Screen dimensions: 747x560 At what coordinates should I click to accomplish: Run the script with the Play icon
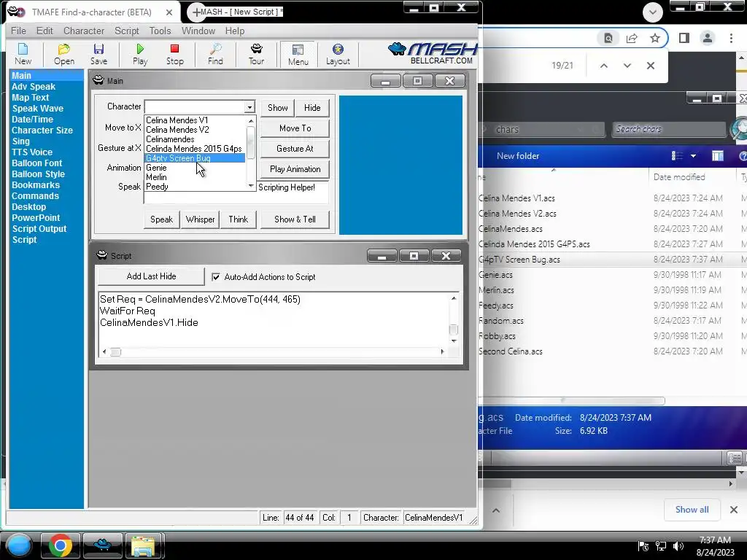point(140,54)
